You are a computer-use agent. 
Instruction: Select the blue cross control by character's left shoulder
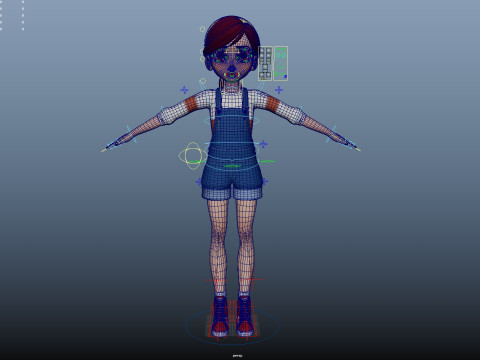(x=279, y=90)
